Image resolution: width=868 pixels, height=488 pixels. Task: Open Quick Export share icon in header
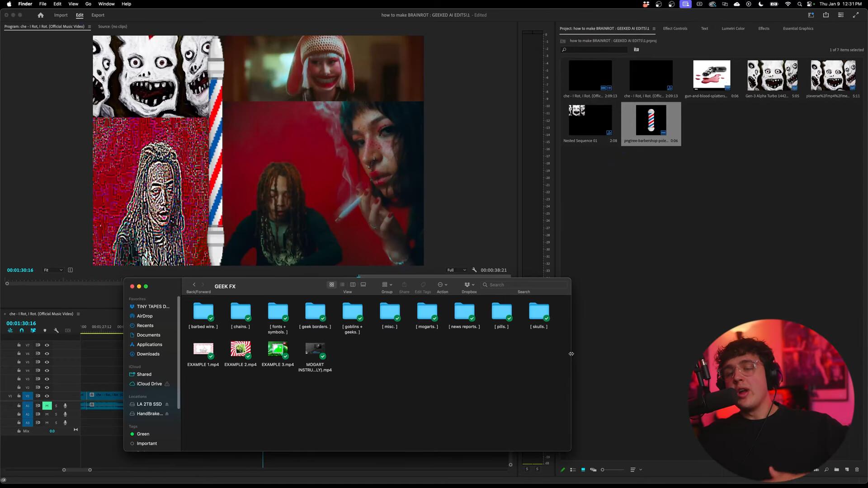click(x=826, y=15)
